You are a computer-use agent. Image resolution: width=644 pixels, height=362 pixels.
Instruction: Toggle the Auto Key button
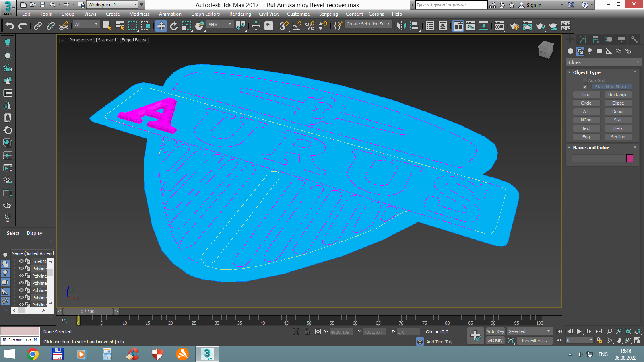coord(495,331)
